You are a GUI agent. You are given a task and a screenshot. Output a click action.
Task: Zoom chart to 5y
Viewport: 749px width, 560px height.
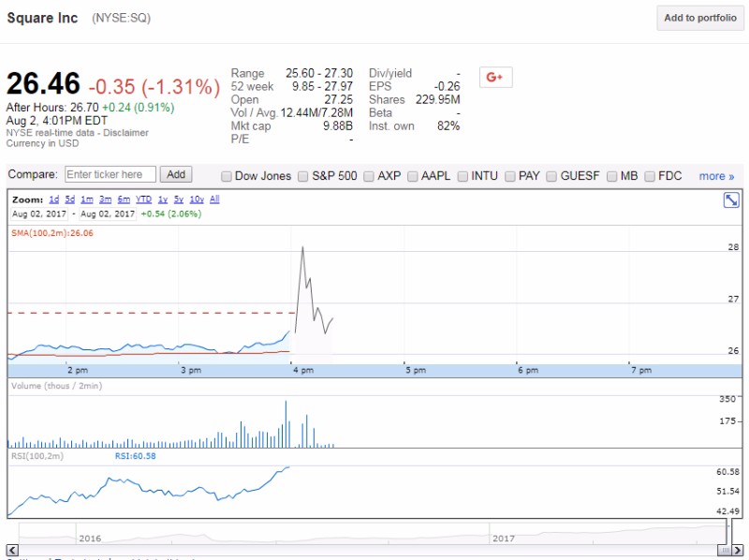coord(179,199)
